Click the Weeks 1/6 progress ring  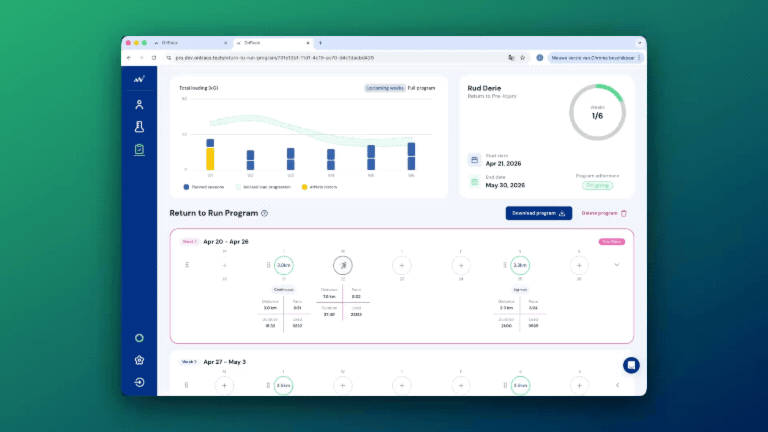point(597,113)
